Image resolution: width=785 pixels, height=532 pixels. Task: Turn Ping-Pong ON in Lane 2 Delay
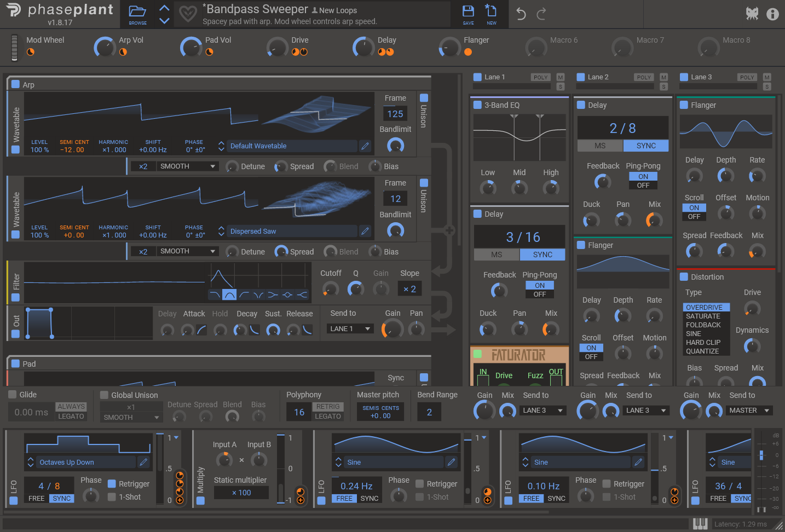click(643, 176)
